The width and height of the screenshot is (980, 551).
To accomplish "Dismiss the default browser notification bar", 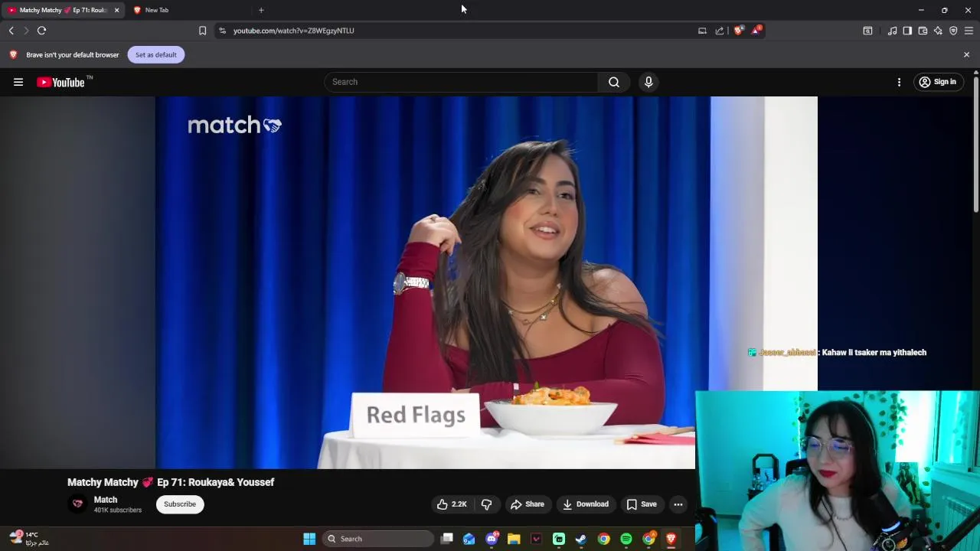I will 966,55.
